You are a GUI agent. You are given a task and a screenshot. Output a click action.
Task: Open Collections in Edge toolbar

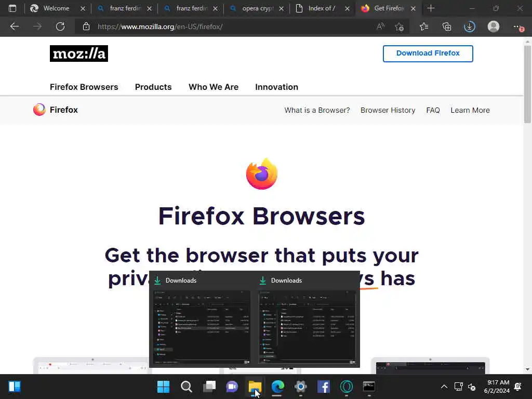[447, 26]
